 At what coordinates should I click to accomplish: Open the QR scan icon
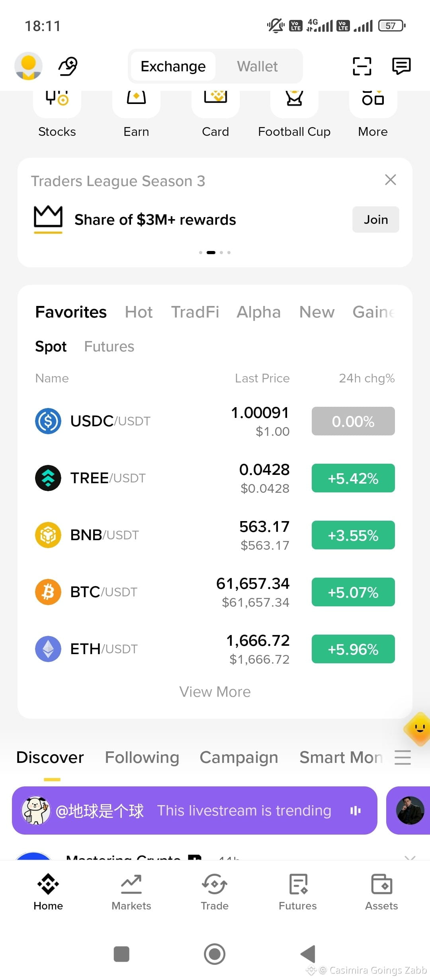click(362, 66)
